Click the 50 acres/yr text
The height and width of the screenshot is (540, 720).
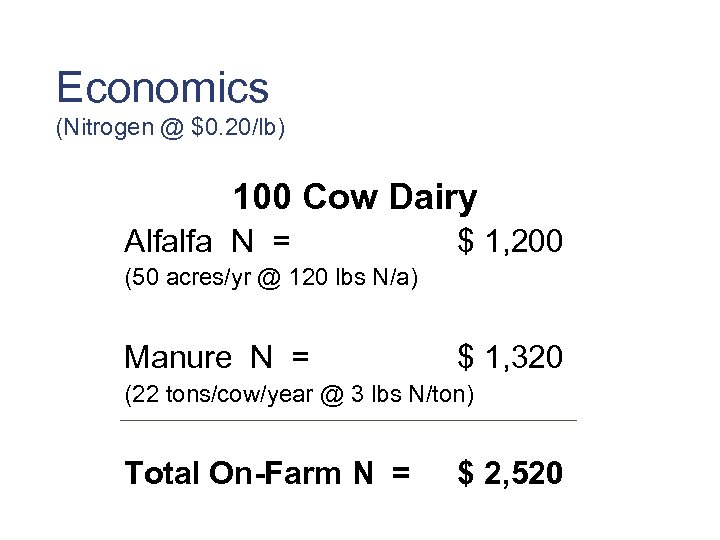(187, 278)
